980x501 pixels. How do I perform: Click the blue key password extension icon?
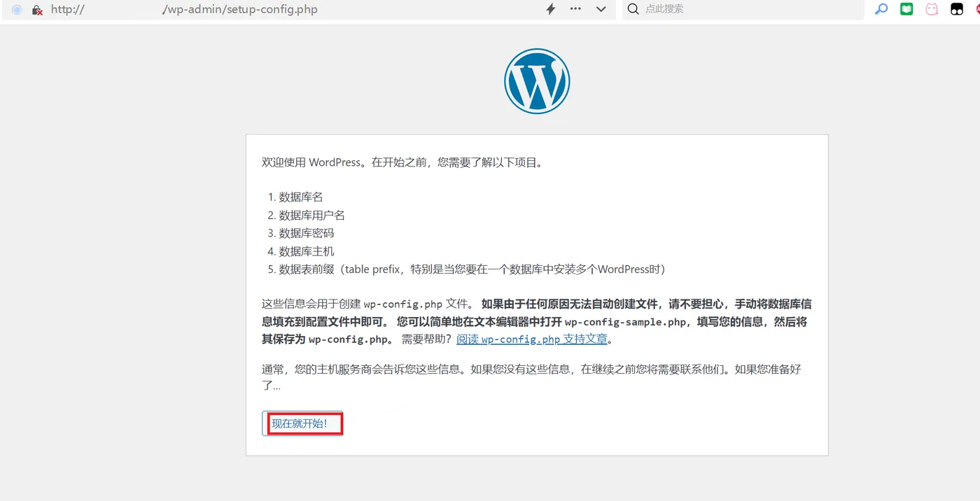point(881,9)
